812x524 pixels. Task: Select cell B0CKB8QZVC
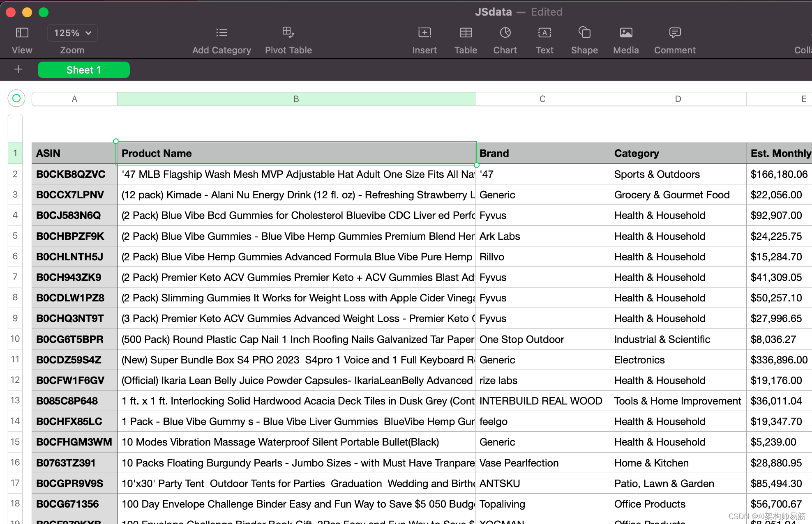[x=74, y=174]
